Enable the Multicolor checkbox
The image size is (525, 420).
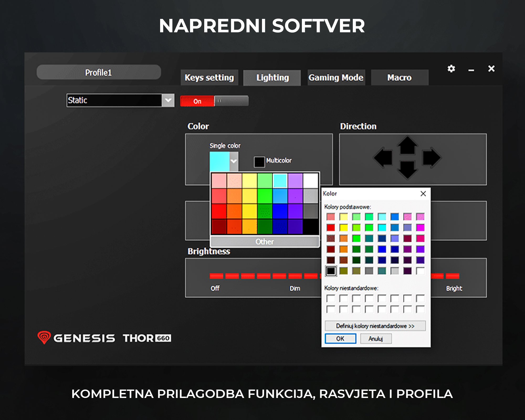[x=259, y=162]
